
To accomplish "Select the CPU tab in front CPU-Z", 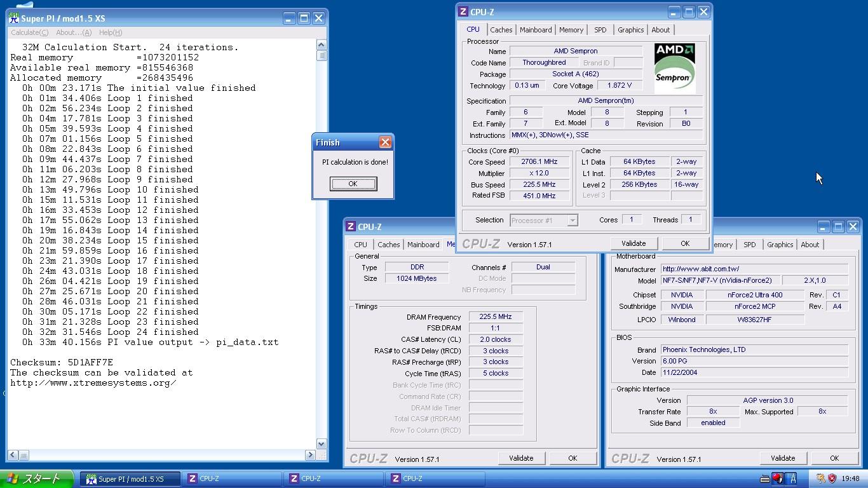I will click(473, 29).
